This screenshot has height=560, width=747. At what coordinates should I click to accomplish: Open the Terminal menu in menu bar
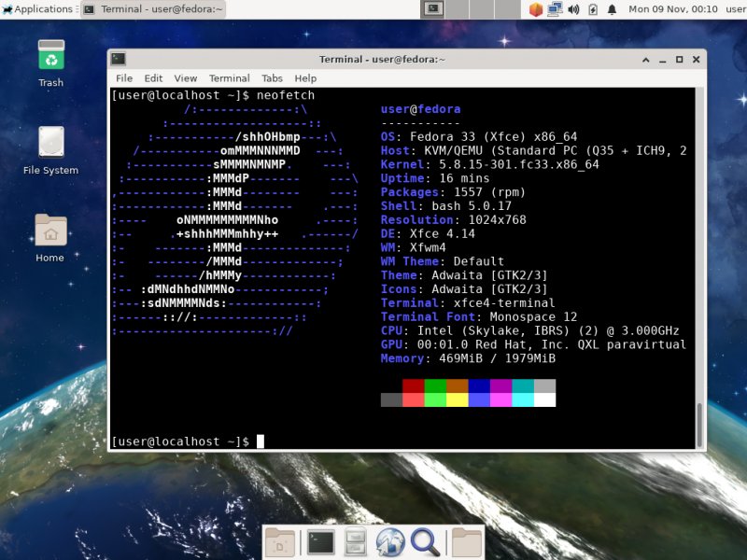229,78
